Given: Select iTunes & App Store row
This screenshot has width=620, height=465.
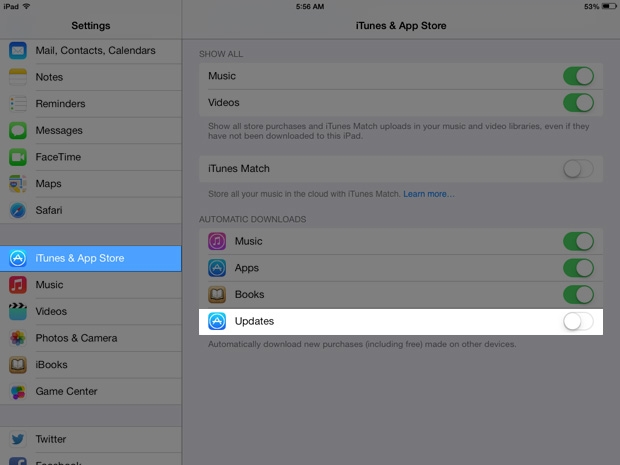Looking at the screenshot, I should tap(91, 258).
